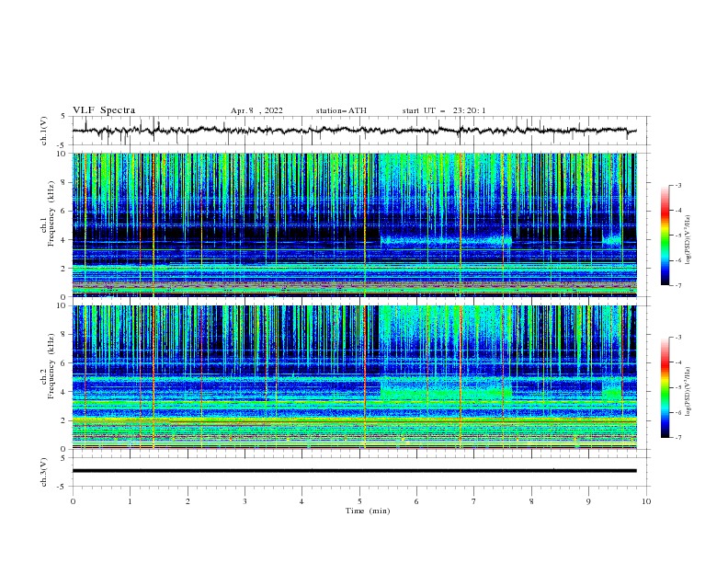Click the "4" minute tick on time axis

click(x=301, y=501)
